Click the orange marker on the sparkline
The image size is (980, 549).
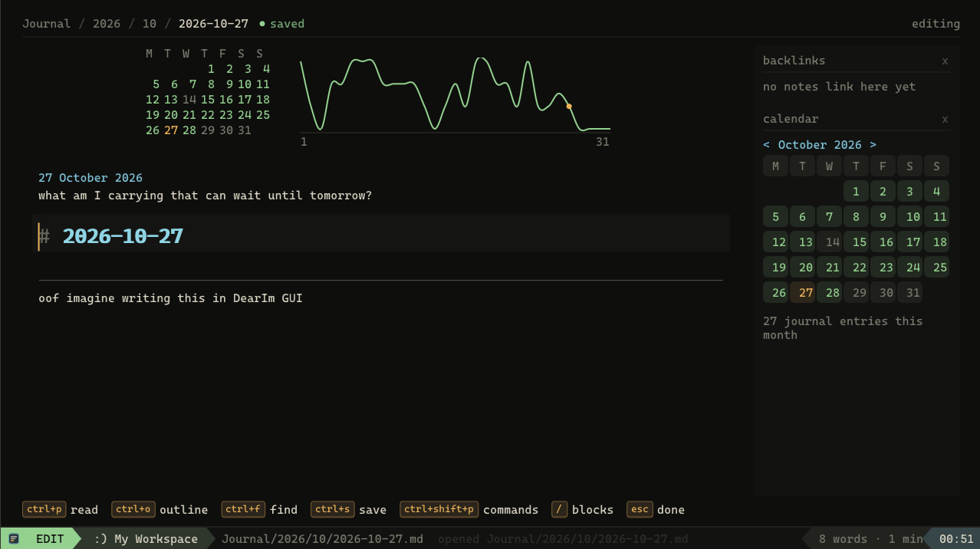click(x=569, y=107)
